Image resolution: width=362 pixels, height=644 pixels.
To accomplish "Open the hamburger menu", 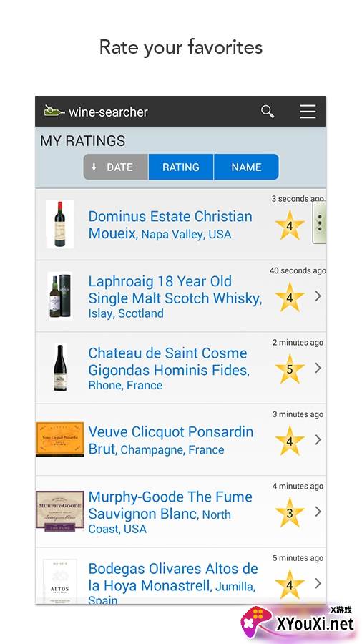I will (308, 112).
